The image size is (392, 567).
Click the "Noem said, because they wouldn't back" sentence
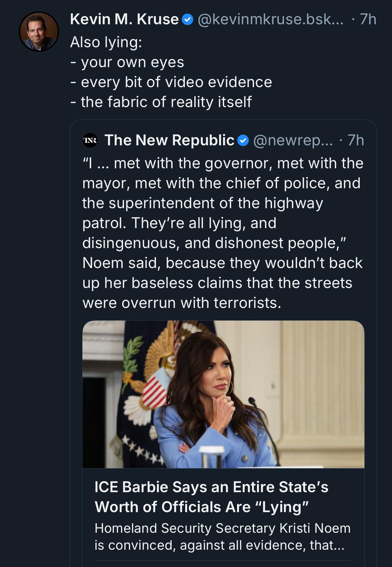pos(222,263)
